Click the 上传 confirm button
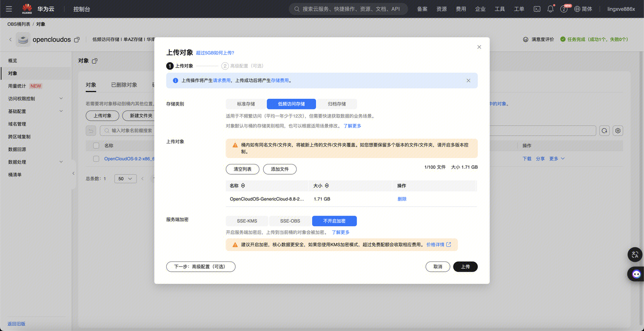The image size is (644, 331). click(x=465, y=267)
